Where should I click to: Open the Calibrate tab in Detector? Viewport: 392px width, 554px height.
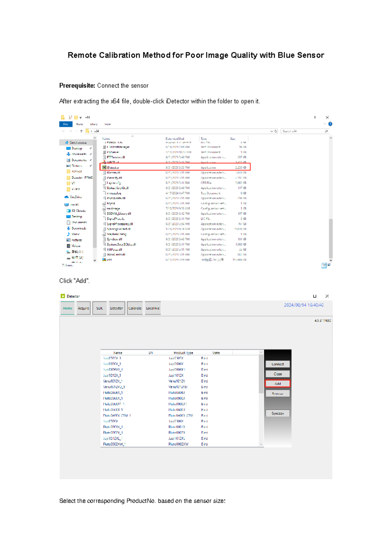coord(135,308)
